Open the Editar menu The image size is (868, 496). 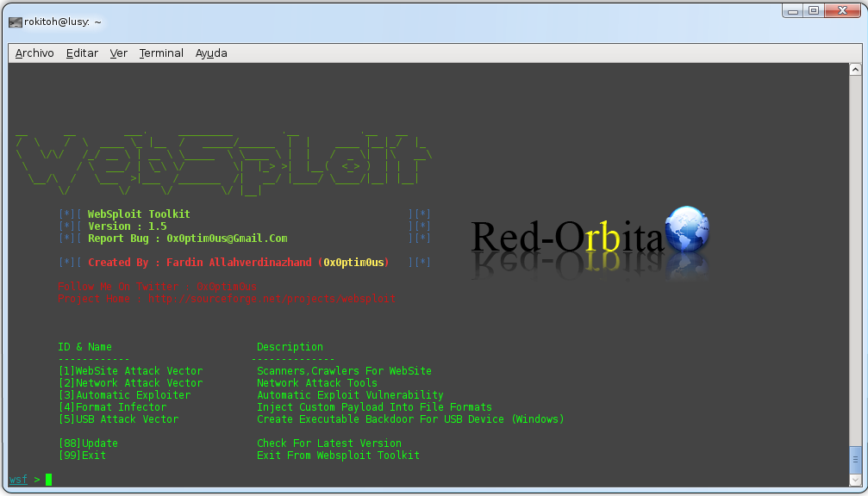(x=82, y=53)
